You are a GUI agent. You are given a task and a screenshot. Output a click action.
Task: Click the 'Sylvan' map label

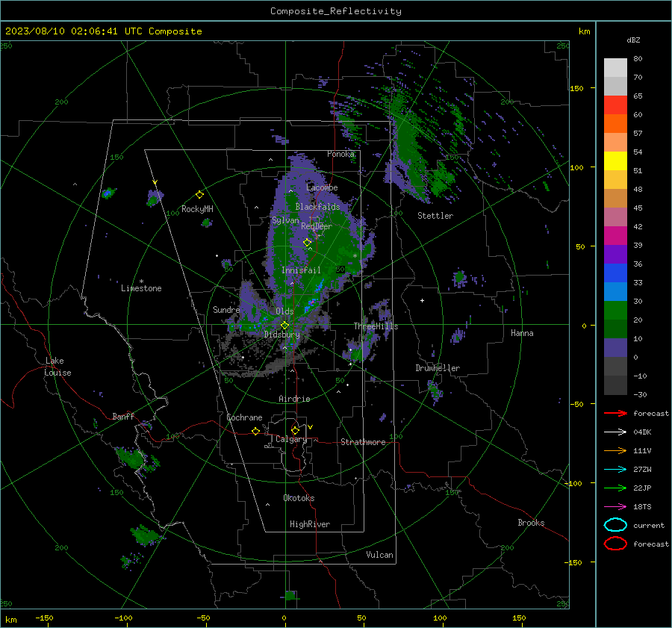pos(285,220)
